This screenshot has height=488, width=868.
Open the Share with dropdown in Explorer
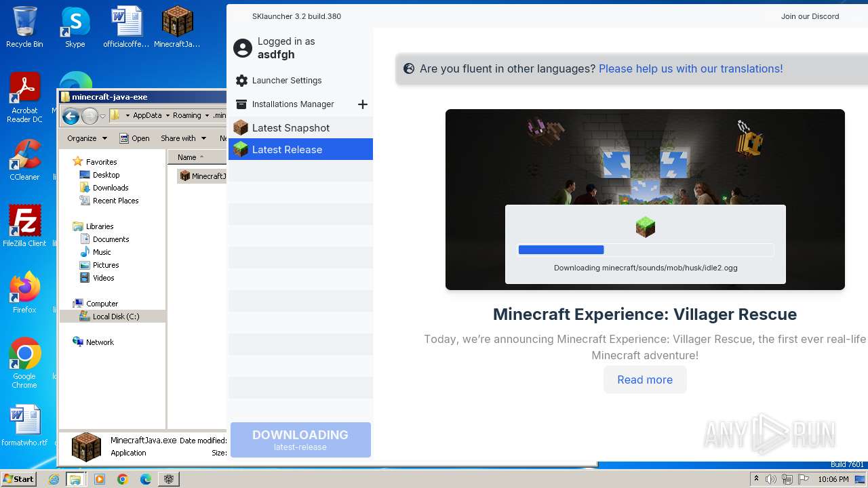[x=182, y=138]
